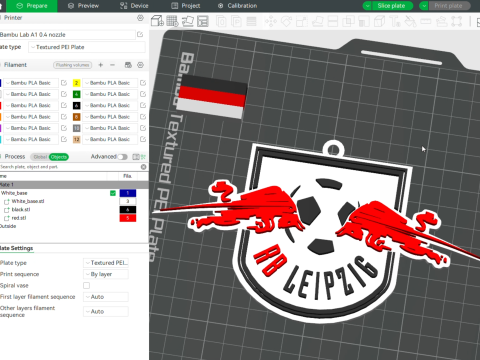Open Print plate dropdown arrow
Screen dimensions: 480x360
[424, 6]
